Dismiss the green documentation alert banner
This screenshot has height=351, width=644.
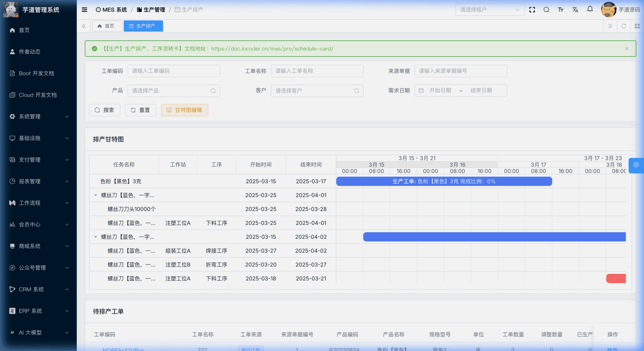pos(626,49)
